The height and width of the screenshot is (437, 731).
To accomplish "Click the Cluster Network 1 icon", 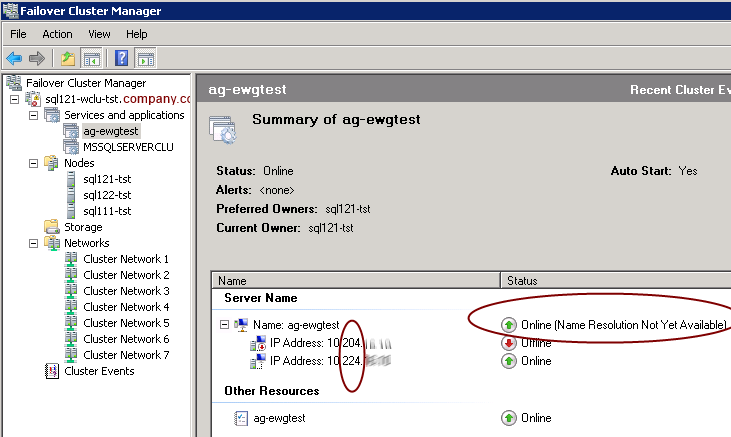I will tap(71, 259).
